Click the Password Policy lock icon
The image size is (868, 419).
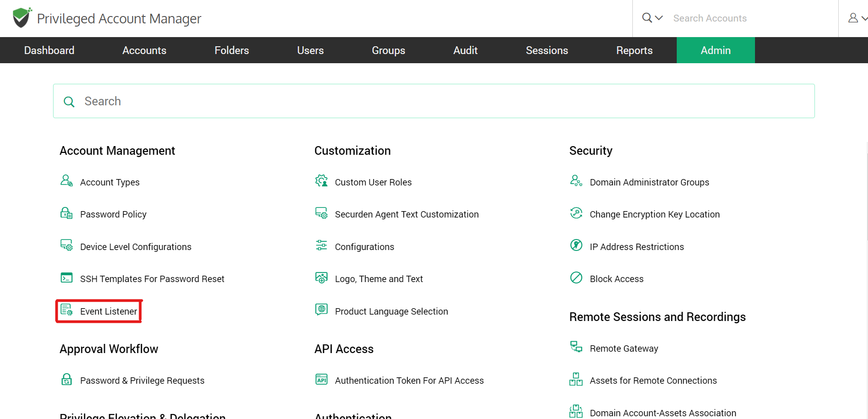pos(66,213)
